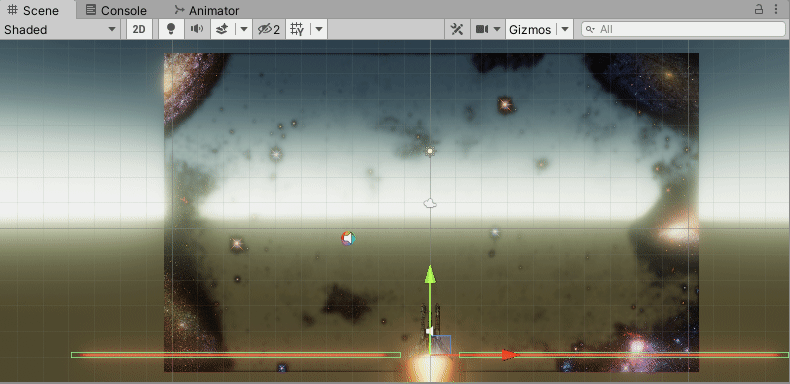Toggle the Gizmos button
The height and width of the screenshot is (384, 790).
point(530,30)
